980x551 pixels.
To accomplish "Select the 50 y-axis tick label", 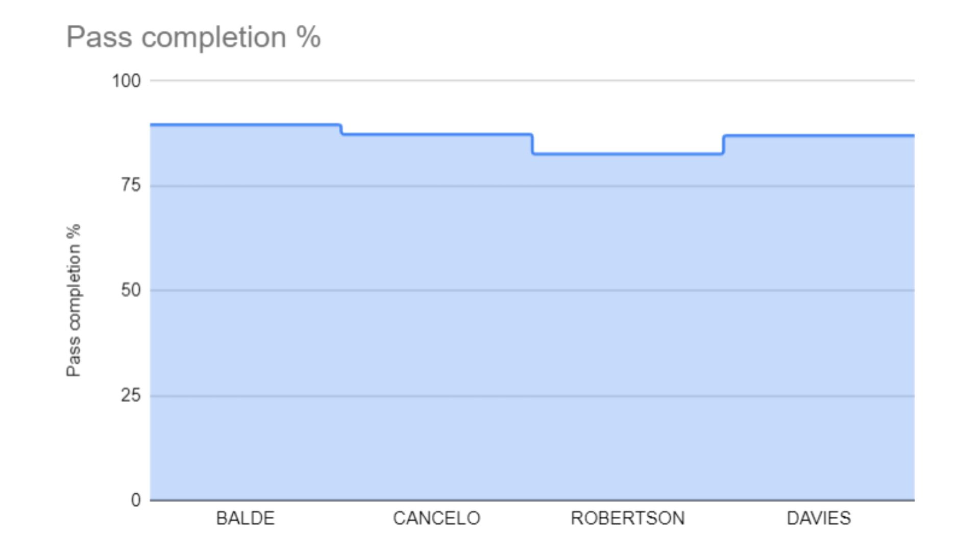I will [x=131, y=290].
